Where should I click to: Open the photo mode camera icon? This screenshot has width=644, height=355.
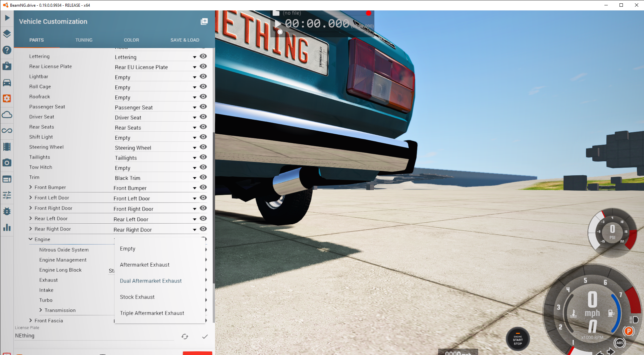[x=7, y=163]
